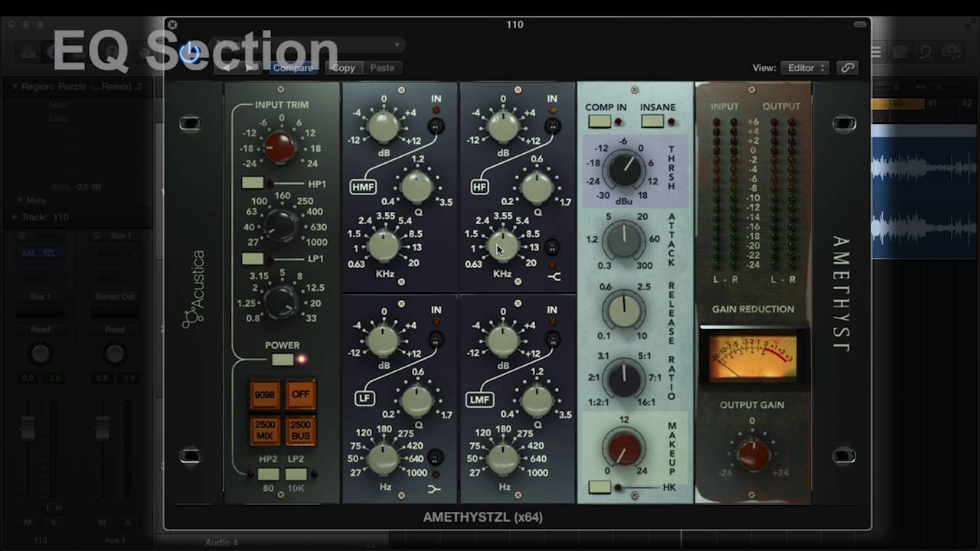This screenshot has width=980, height=551.
Task: Toggle the POWER switch
Action: (283, 359)
